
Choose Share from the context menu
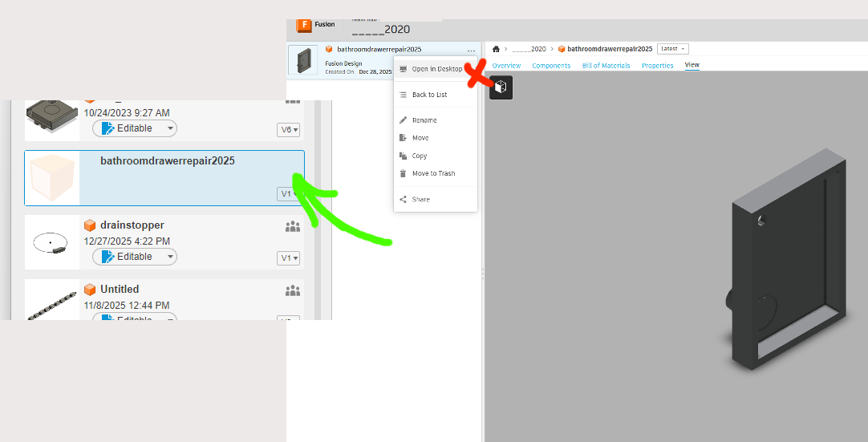point(436,200)
